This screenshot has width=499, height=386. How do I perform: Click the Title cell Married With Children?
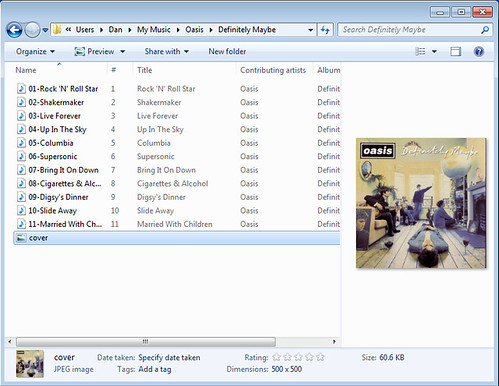pyautogui.click(x=175, y=224)
